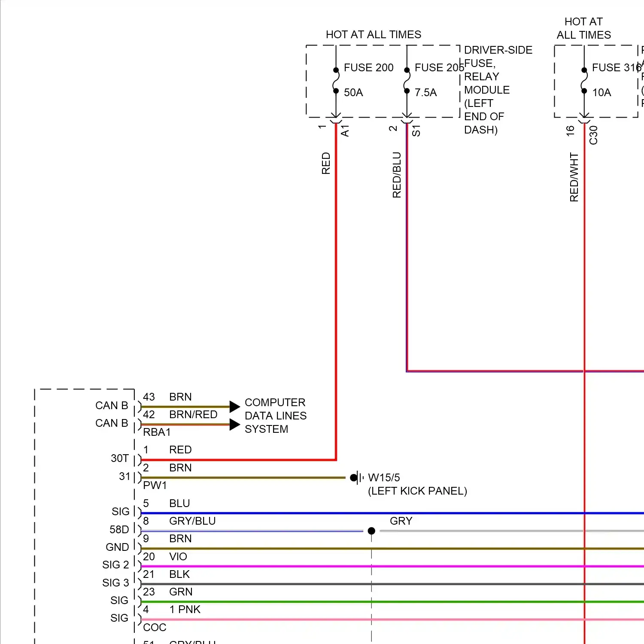Click the 'BLU' label at pin 5
Screen dimensions: 644x644
(179, 503)
